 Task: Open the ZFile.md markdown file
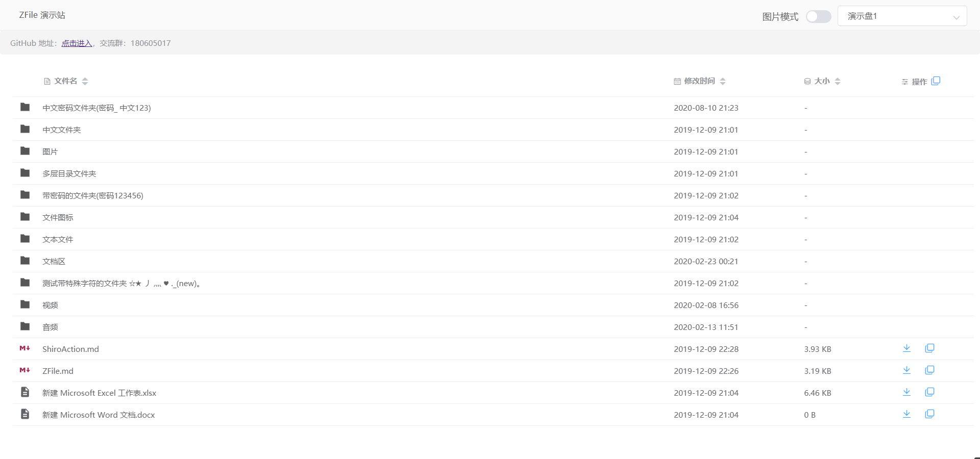coord(58,371)
